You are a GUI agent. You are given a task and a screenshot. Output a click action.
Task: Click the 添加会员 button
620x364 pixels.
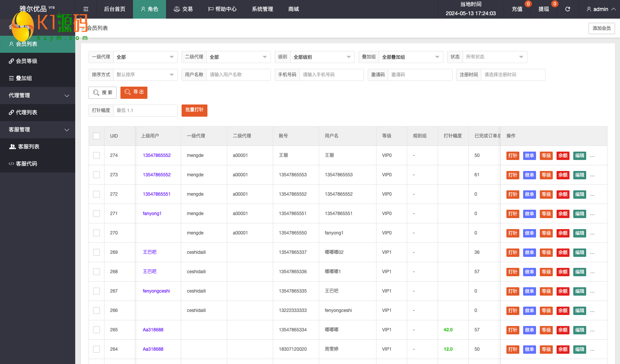point(601,28)
